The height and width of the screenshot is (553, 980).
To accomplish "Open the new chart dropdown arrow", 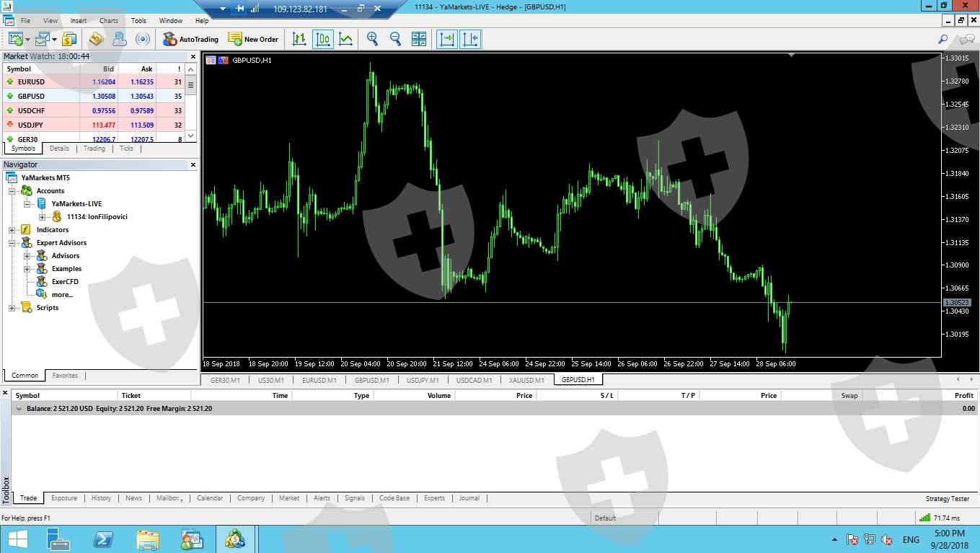I will (x=27, y=40).
